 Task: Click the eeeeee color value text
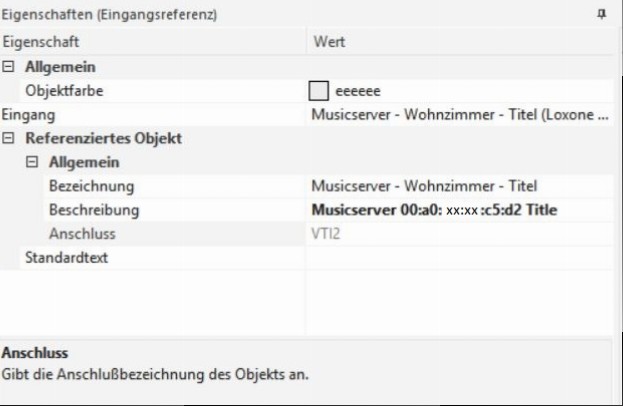[x=358, y=91]
